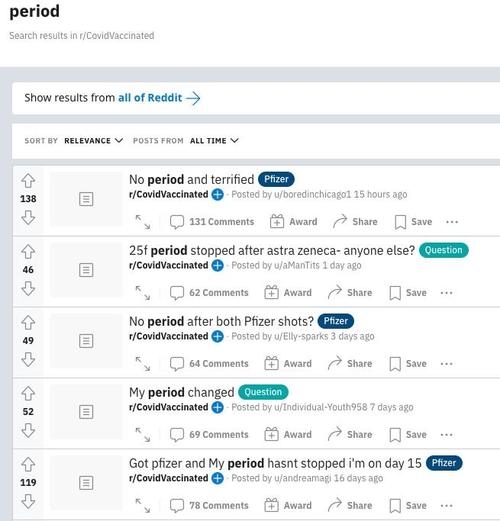Join r/CovidVaccinated next to u/boredinchicago1 post

click(218, 194)
